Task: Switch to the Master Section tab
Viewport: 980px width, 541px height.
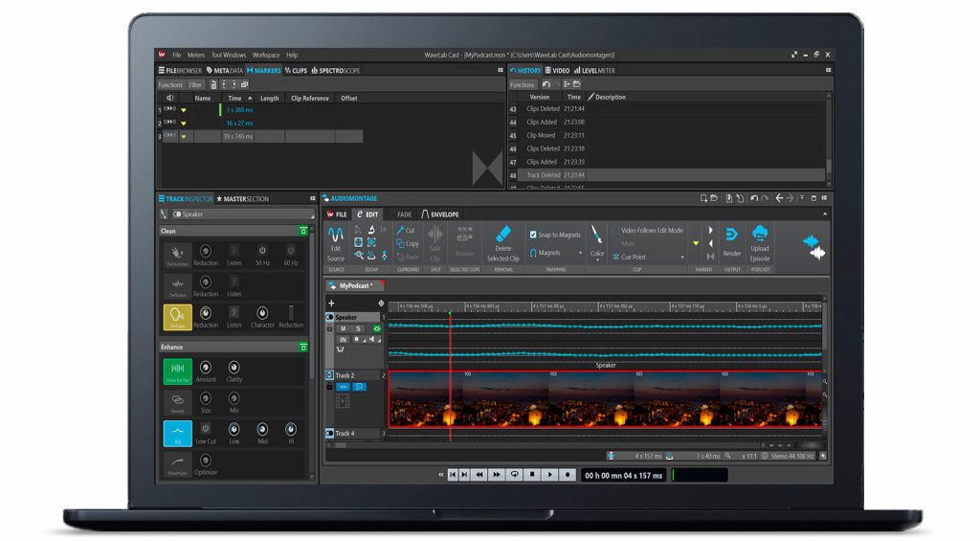Action: pyautogui.click(x=242, y=199)
